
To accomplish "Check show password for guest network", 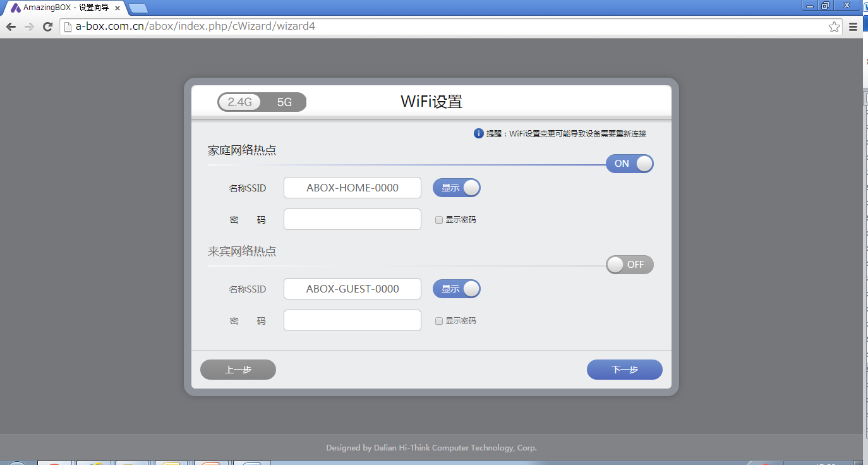I will (x=439, y=321).
